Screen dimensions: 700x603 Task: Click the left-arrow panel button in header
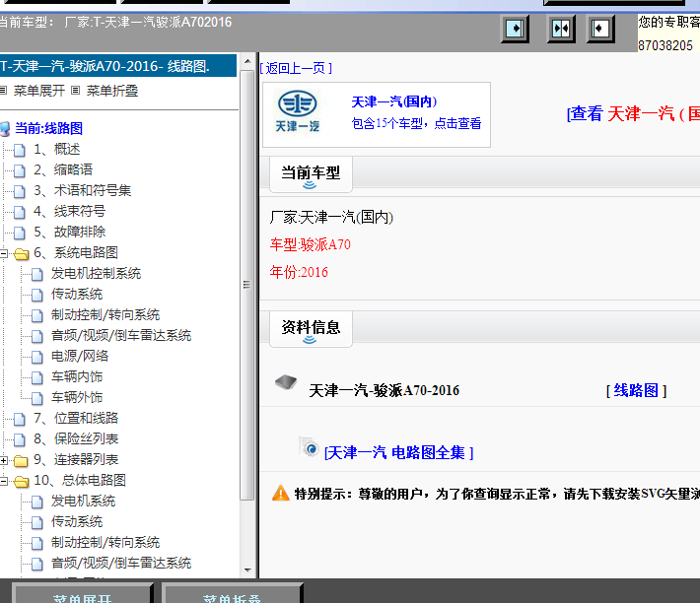pos(600,29)
